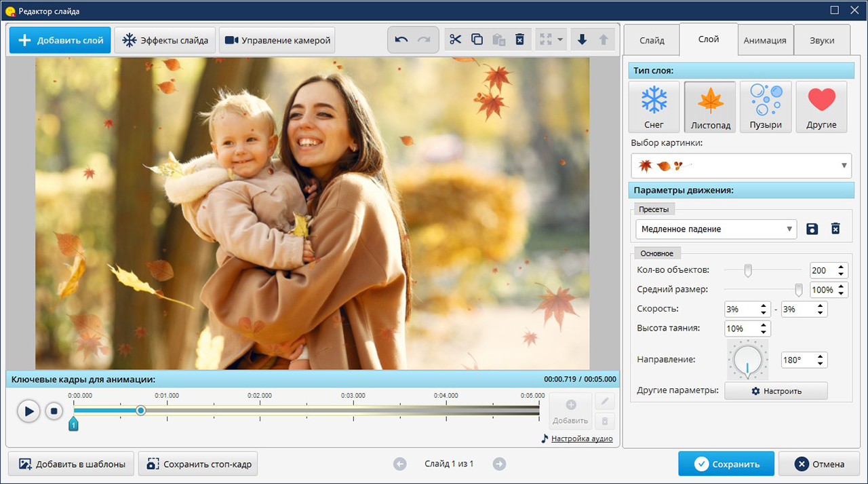Open the Выбор картинки leaf picture dropdown
This screenshot has width=868, height=484.
(741, 166)
